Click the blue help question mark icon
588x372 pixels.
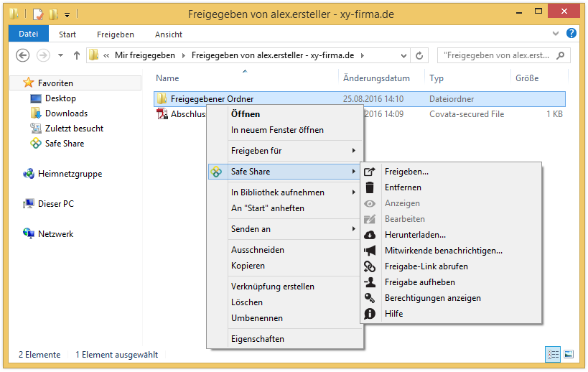(x=571, y=33)
